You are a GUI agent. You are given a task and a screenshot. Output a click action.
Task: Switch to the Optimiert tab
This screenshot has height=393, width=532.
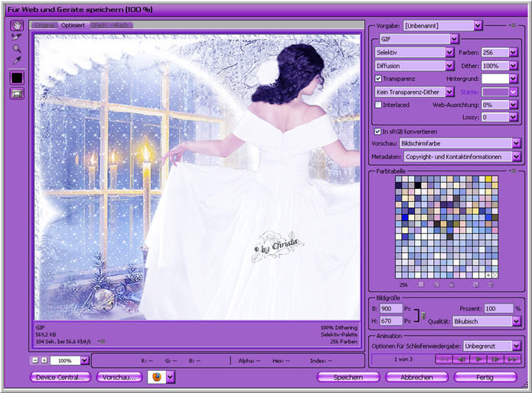pyautogui.click(x=73, y=25)
